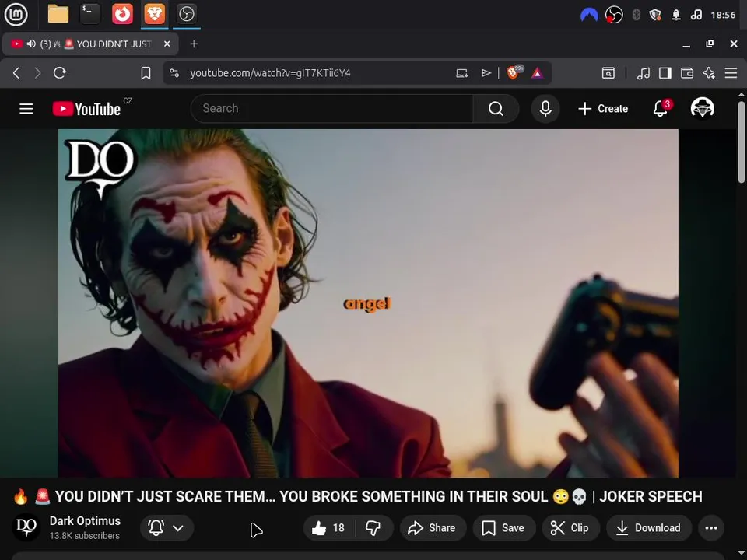Open the Linux Mint start menu
The height and width of the screenshot is (560, 747).
[x=16, y=14]
